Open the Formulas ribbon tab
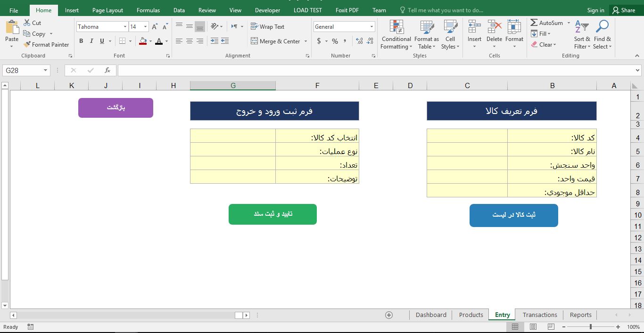644x333 pixels. [x=148, y=9]
